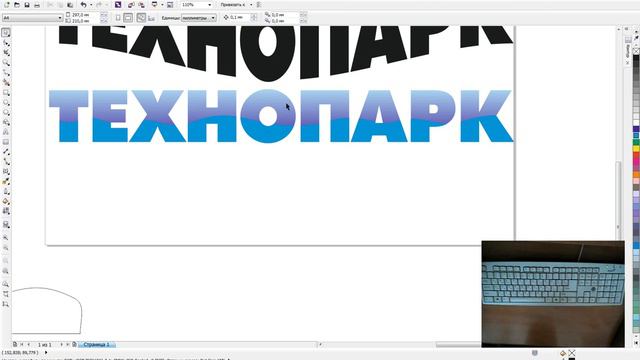Set page orientation to portrait

tap(118, 18)
